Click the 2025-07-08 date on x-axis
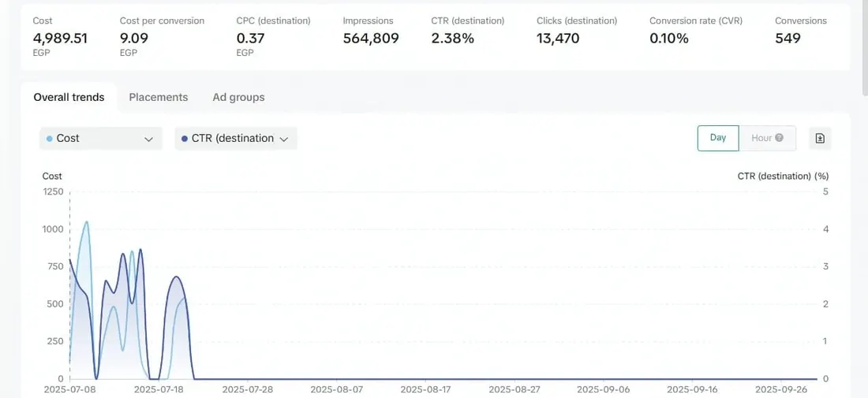This screenshot has width=868, height=398. tap(69, 389)
